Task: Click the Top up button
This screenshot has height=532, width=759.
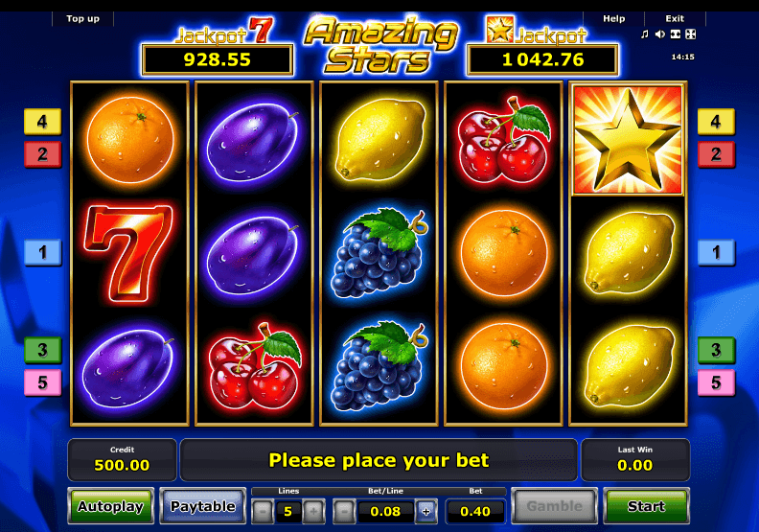Action: coord(82,19)
